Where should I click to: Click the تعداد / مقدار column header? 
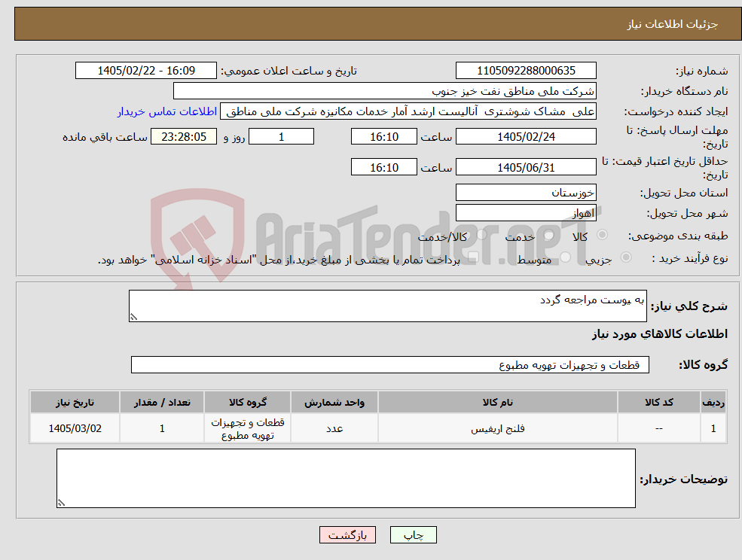162,402
